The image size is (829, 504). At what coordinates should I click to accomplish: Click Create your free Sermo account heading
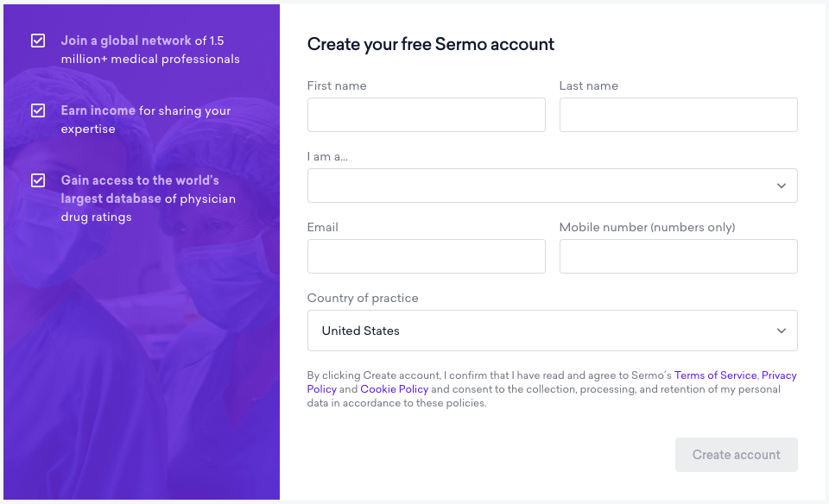430,44
